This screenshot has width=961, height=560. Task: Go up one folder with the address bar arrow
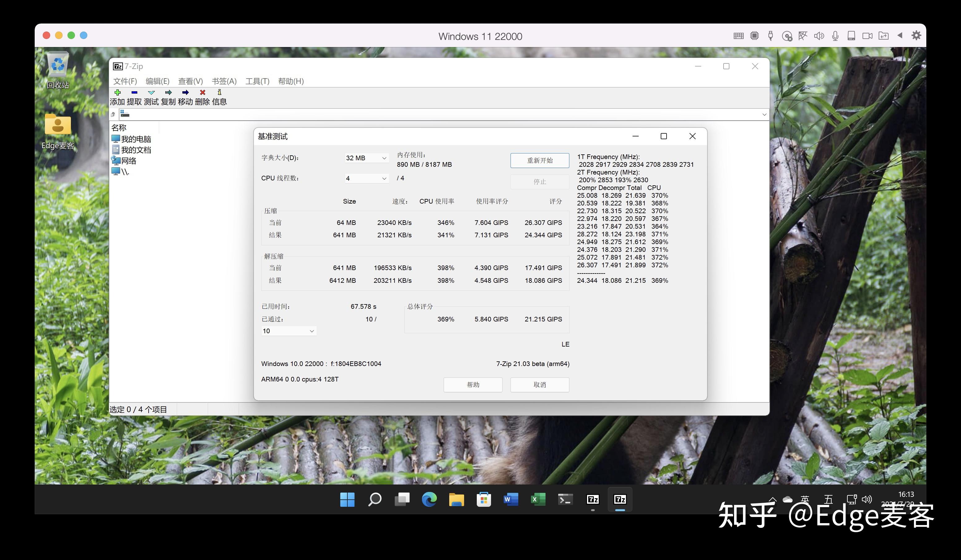click(113, 114)
